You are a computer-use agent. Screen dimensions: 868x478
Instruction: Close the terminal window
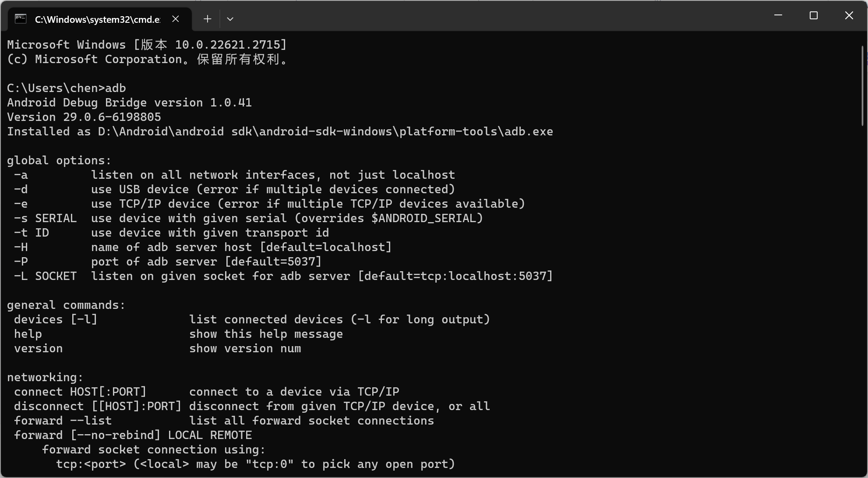(x=849, y=15)
